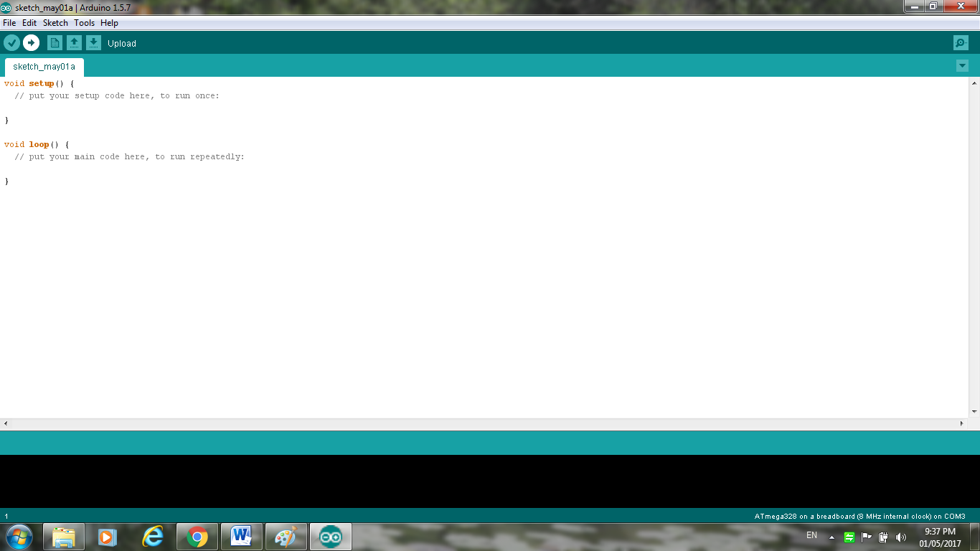980x551 pixels.
Task: Click the power battery tray icon
Action: pos(883,537)
